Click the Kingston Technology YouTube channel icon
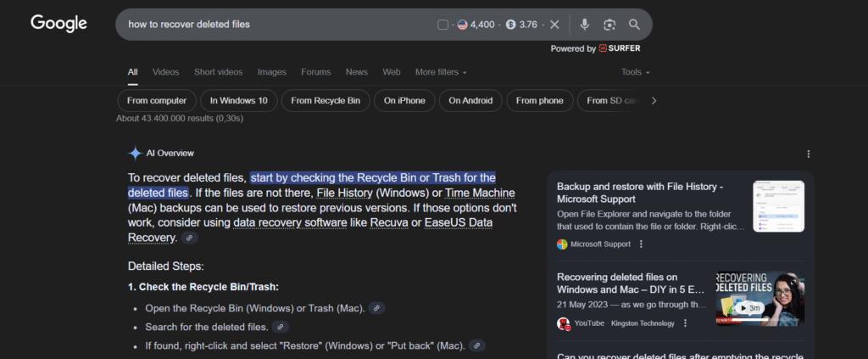The height and width of the screenshot is (359, 868). pos(564,323)
